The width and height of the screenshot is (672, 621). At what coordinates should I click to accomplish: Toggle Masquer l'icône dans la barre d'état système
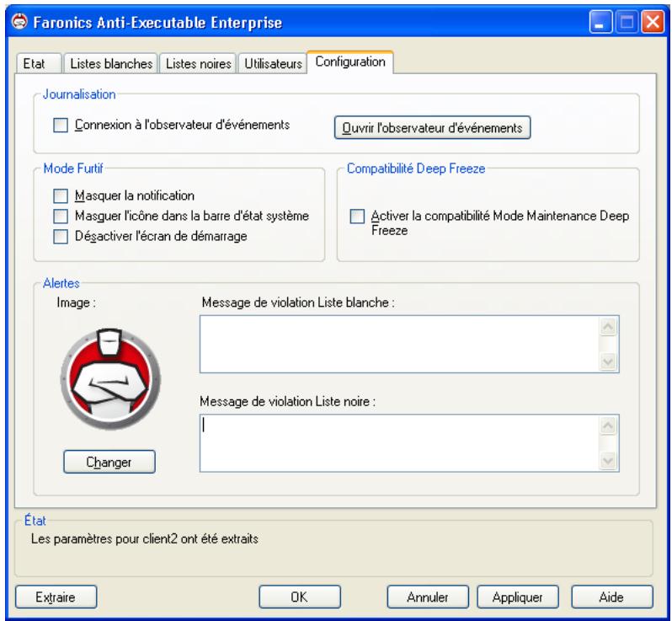click(61, 217)
